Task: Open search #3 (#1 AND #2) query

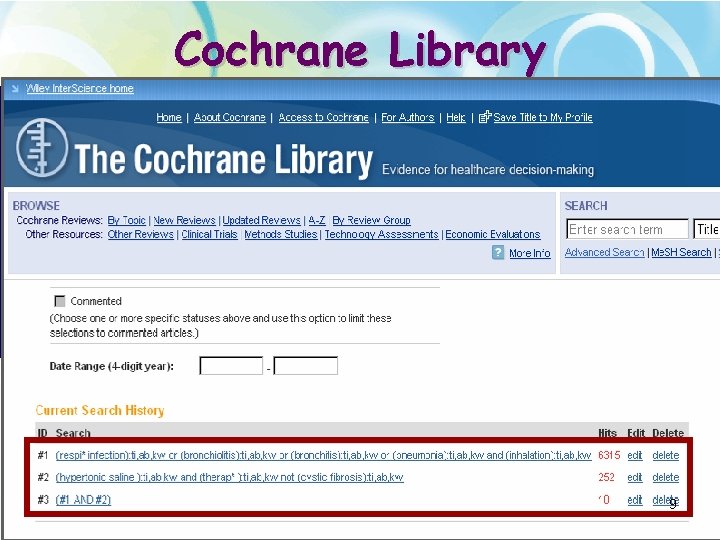Action: 83,500
